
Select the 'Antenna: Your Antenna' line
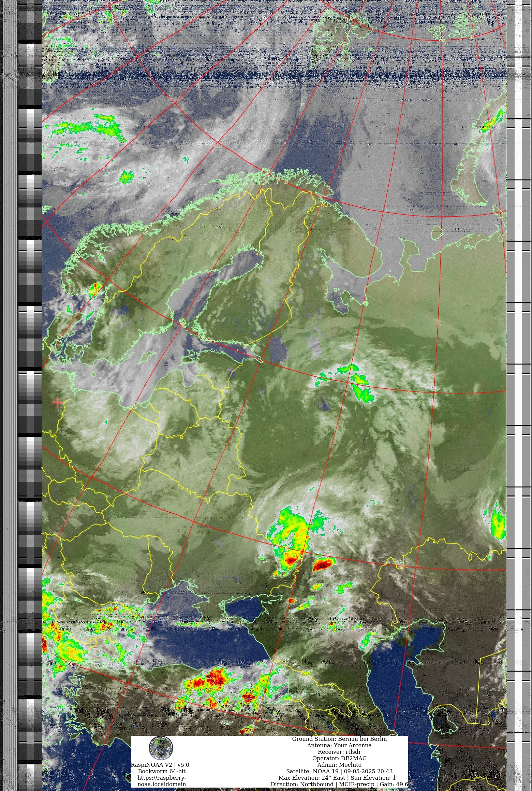tap(339, 745)
